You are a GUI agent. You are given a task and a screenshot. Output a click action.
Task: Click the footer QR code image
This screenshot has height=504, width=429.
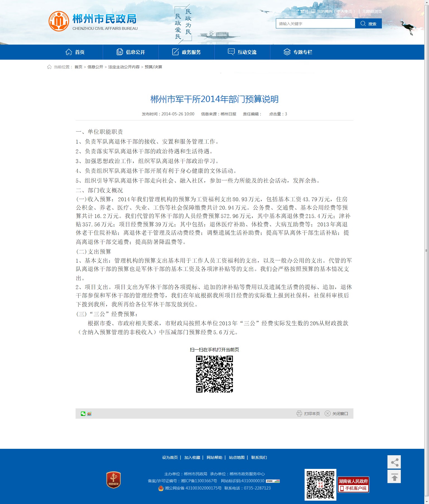pyautogui.click(x=320, y=484)
